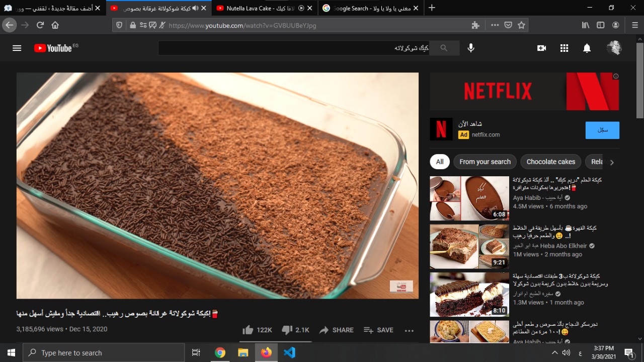The width and height of the screenshot is (644, 362).
Task: Click the YouTube search magnifier button
Action: pyautogui.click(x=444, y=48)
